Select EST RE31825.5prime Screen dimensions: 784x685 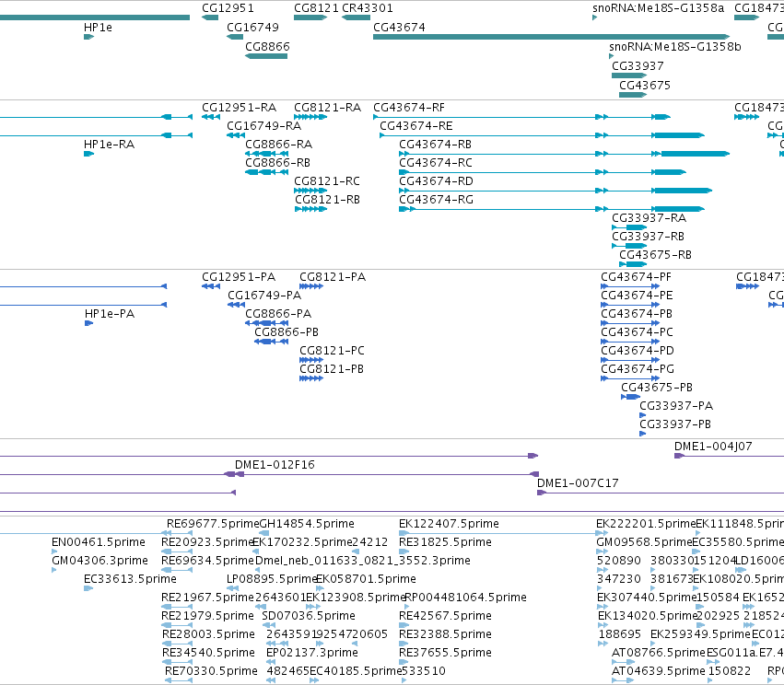(x=445, y=542)
